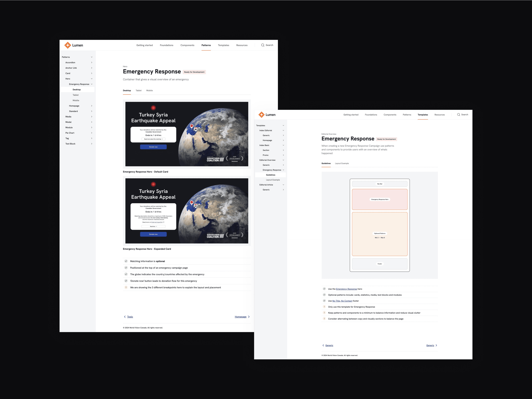Switch to the Tablet tab
Viewport: 532px width, 399px height.
coord(139,91)
